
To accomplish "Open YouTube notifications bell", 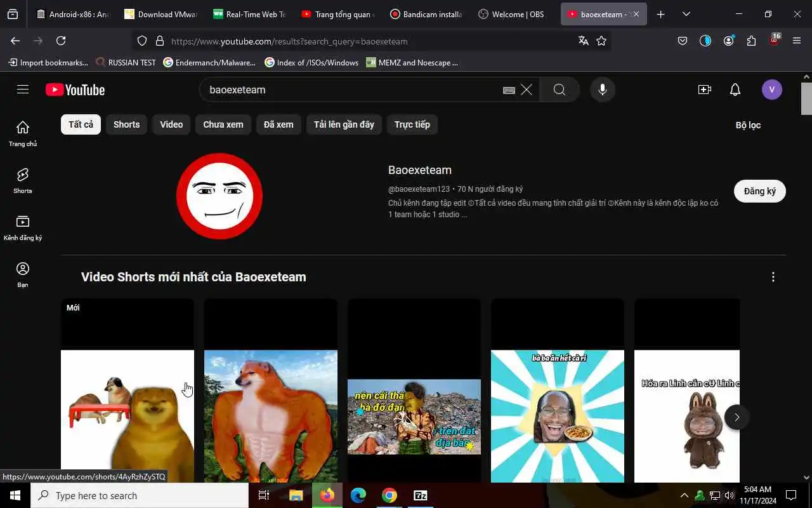I will coord(735,90).
